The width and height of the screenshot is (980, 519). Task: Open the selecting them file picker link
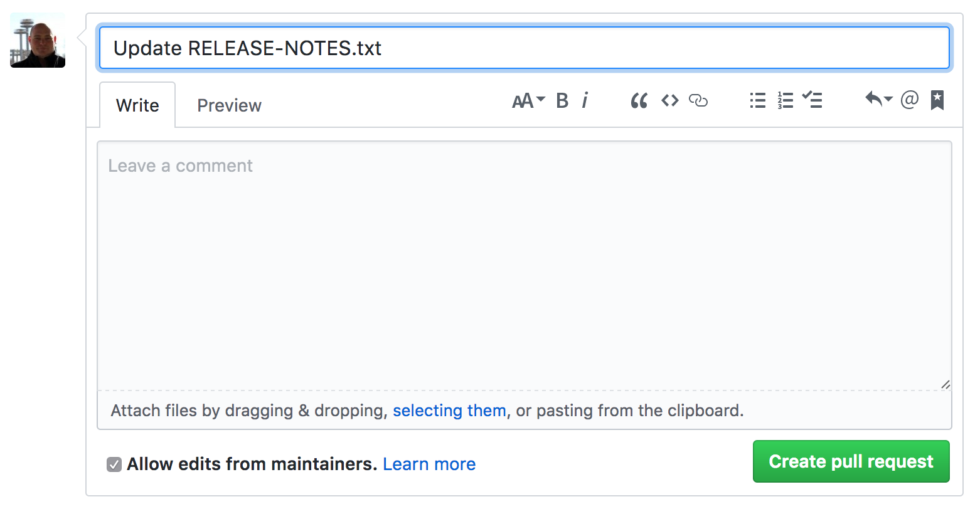click(449, 411)
